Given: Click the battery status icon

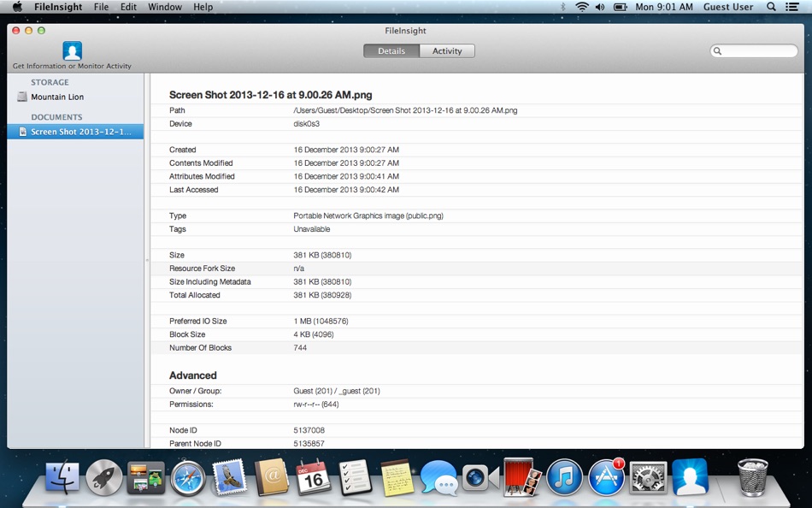Looking at the screenshot, I should click(620, 7).
